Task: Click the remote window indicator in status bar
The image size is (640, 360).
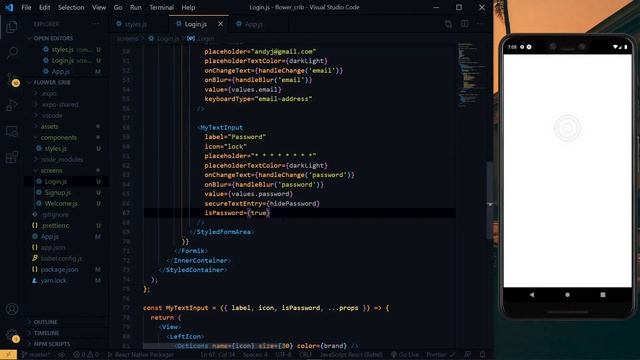Action: click(x=8, y=355)
